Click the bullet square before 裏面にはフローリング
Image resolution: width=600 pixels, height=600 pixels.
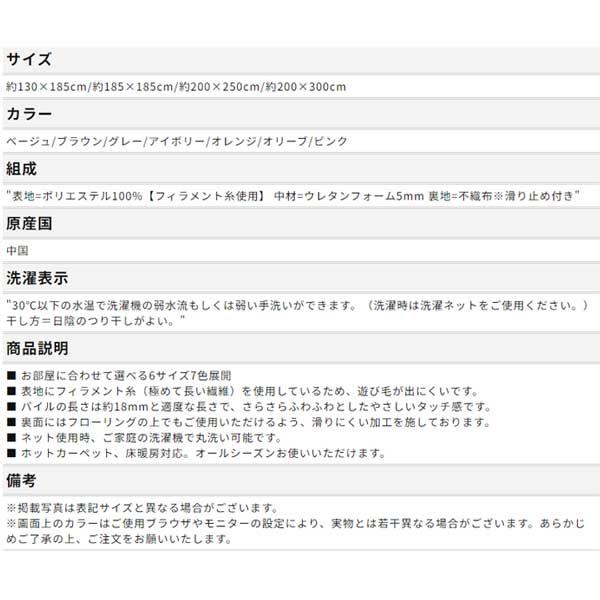point(11,422)
